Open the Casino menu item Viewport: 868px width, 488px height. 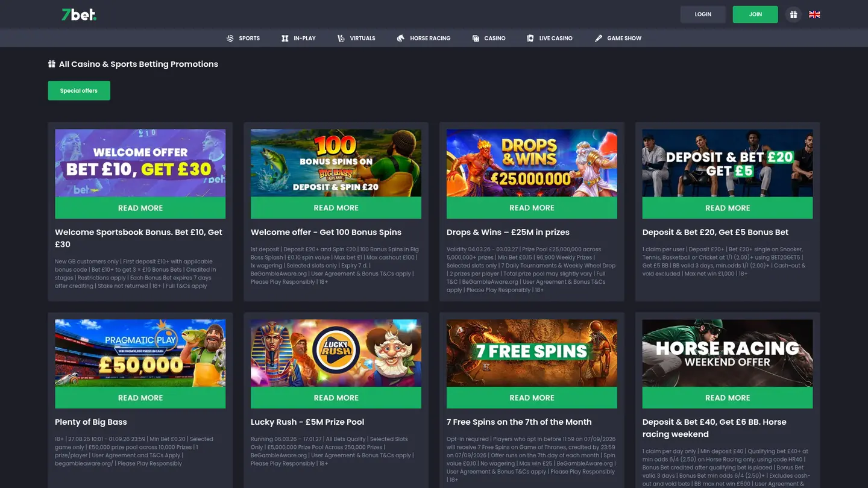pyautogui.click(x=489, y=38)
